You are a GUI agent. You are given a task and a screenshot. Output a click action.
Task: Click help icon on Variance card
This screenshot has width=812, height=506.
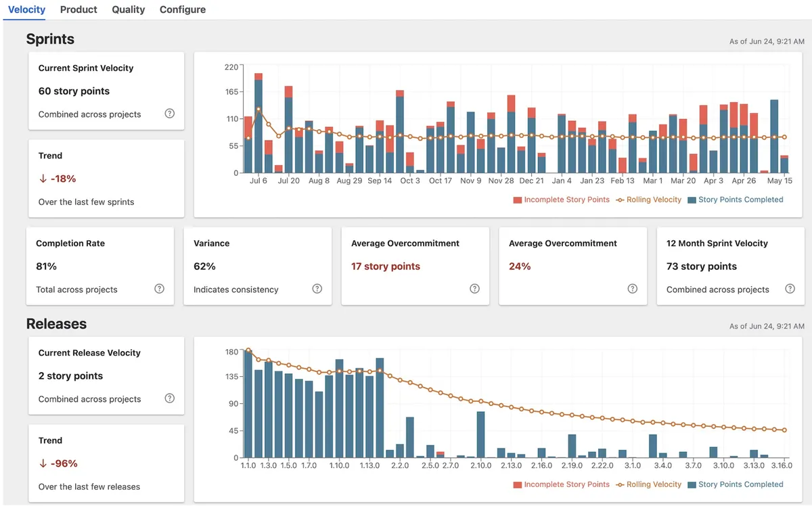point(317,289)
